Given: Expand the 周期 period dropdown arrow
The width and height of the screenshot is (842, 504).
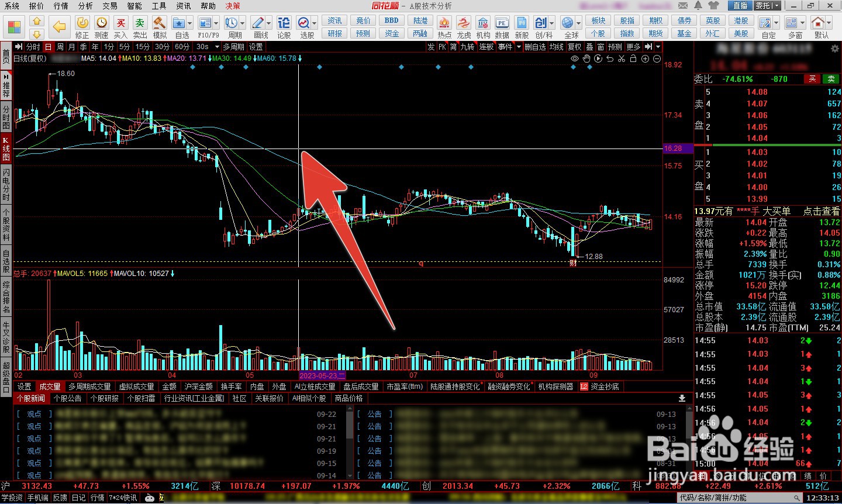Looking at the screenshot, I should pos(243,23).
